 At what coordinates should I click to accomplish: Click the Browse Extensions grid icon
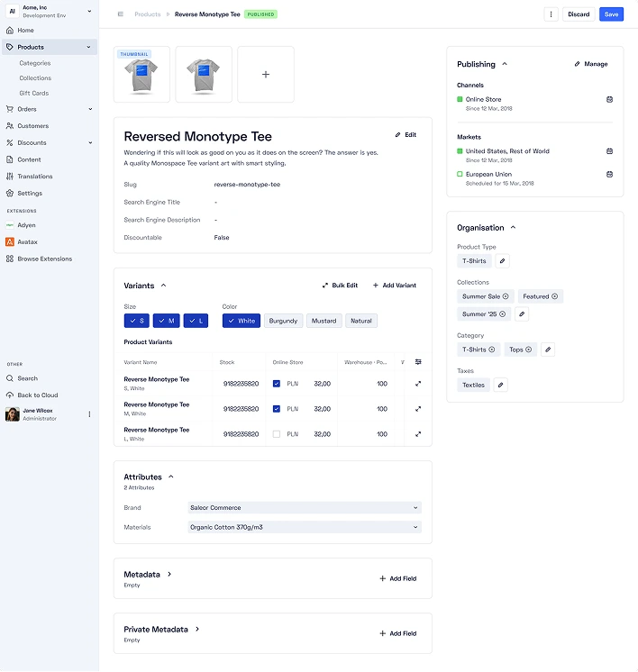9,259
